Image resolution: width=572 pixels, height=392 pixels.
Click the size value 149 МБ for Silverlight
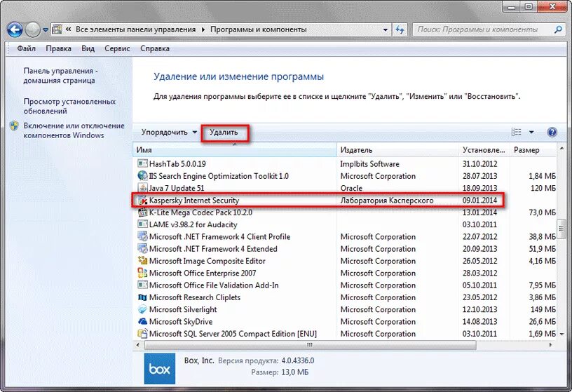coord(543,309)
